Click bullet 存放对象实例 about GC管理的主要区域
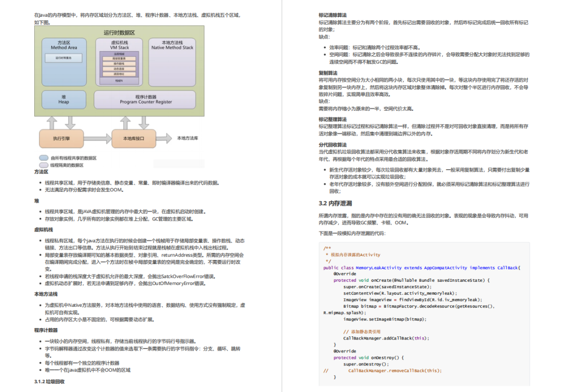Screen dimensions: 562x392 coord(119,219)
